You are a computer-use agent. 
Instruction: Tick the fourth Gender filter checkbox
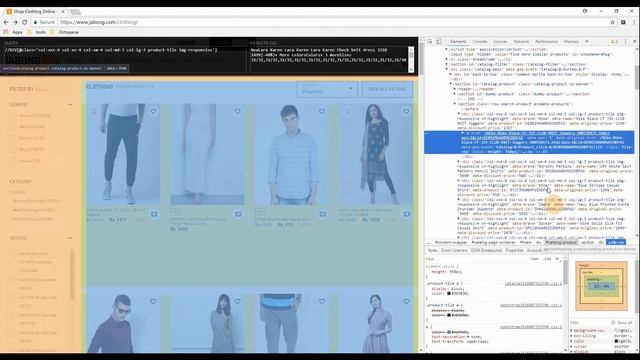[x=13, y=150]
